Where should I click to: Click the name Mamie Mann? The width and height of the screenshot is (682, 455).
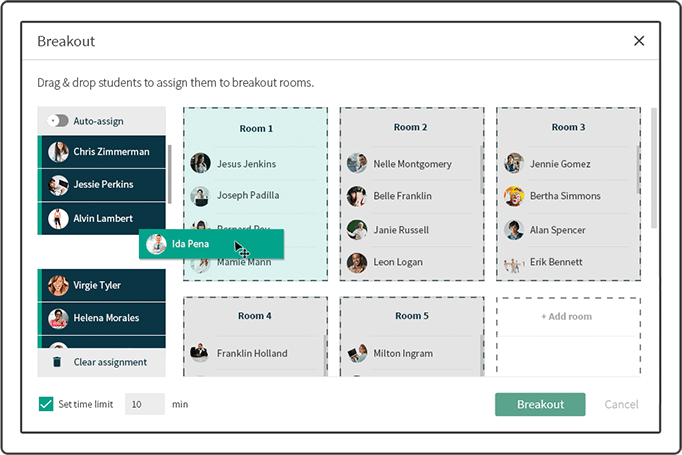coord(244,262)
